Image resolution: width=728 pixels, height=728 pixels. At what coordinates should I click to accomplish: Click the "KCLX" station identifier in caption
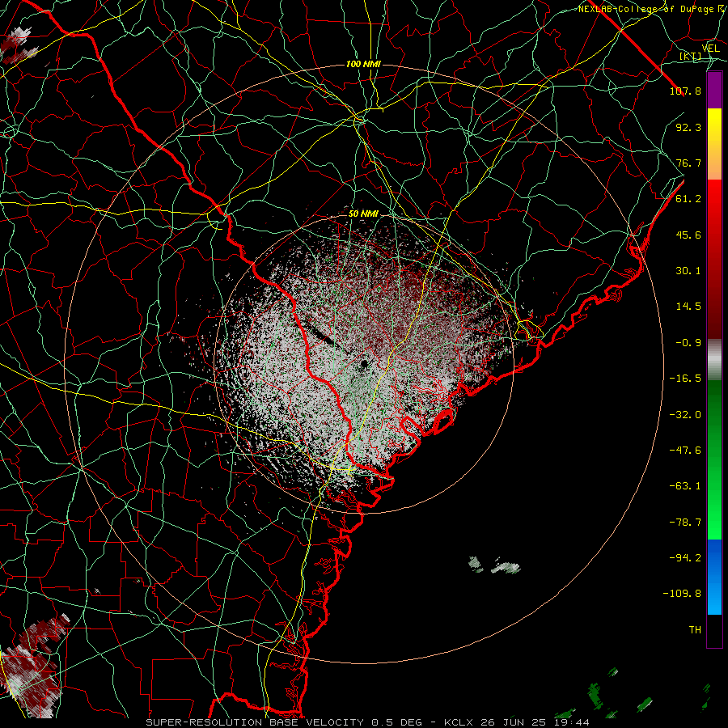[459, 722]
